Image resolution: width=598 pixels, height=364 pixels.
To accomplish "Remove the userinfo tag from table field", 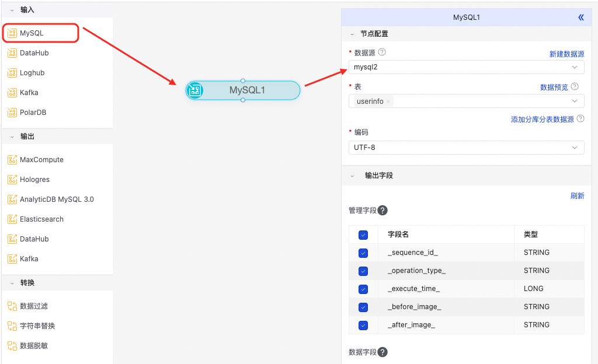I will 388,101.
